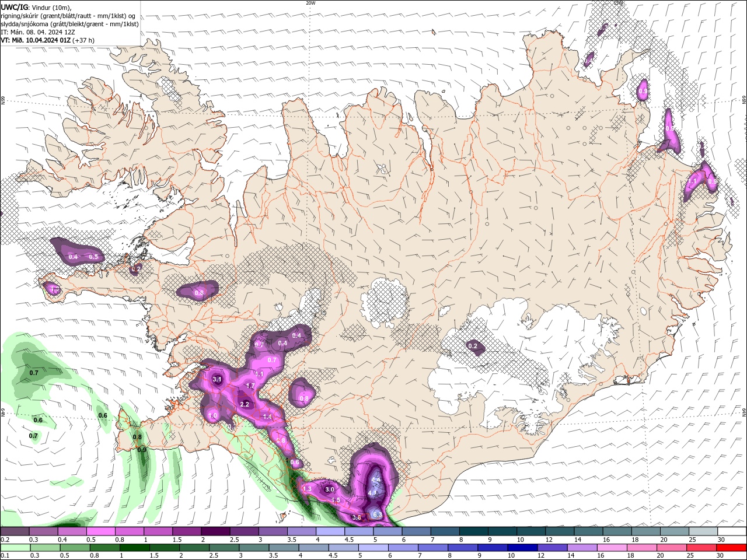
Task: Pick the white 30 snow legend swatch
Action: point(731,531)
